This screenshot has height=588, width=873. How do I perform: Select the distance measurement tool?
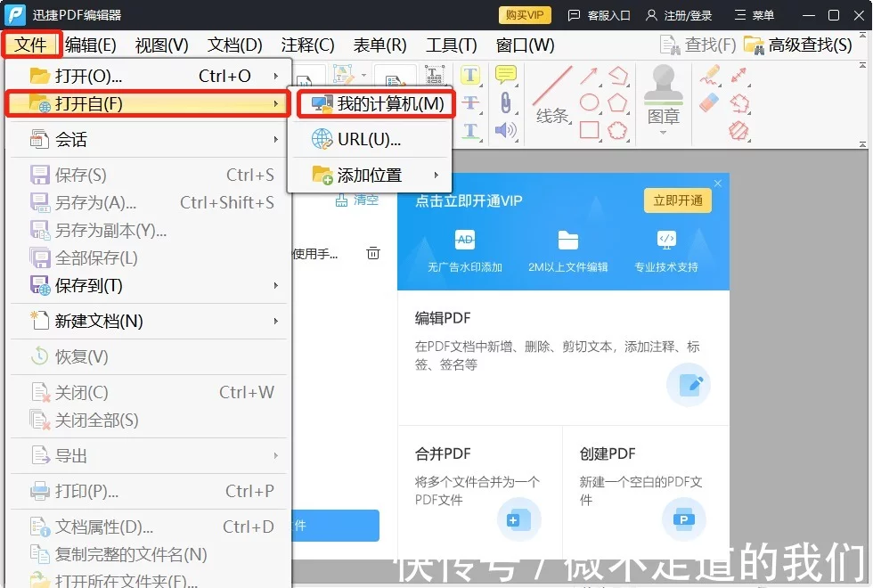tap(738, 76)
